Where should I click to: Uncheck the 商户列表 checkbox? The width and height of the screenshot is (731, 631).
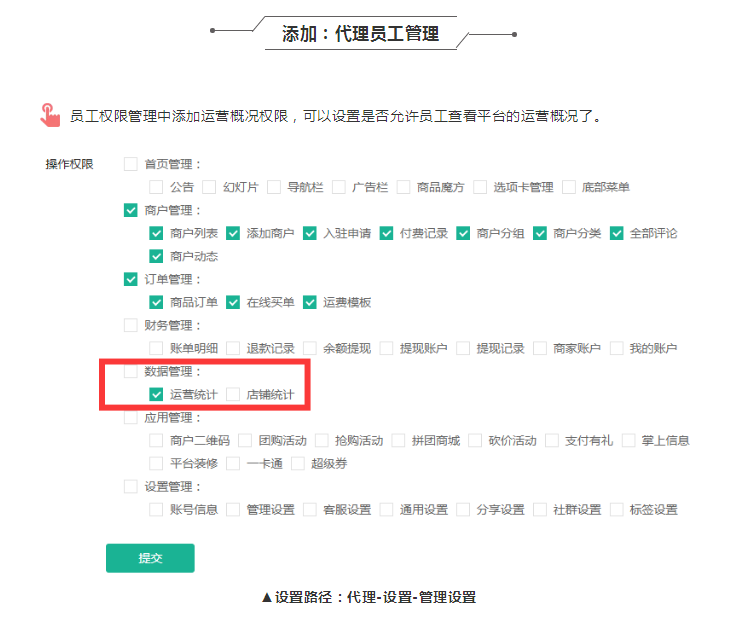(156, 233)
